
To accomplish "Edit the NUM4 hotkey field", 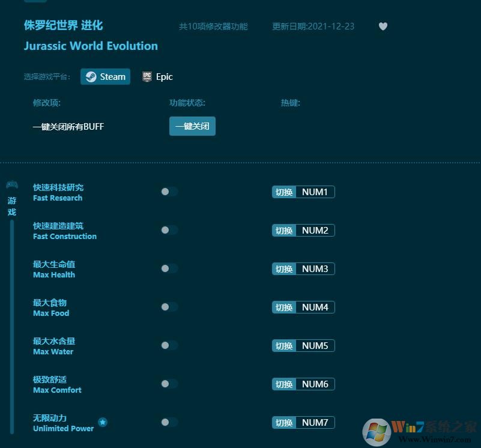I will (x=315, y=307).
